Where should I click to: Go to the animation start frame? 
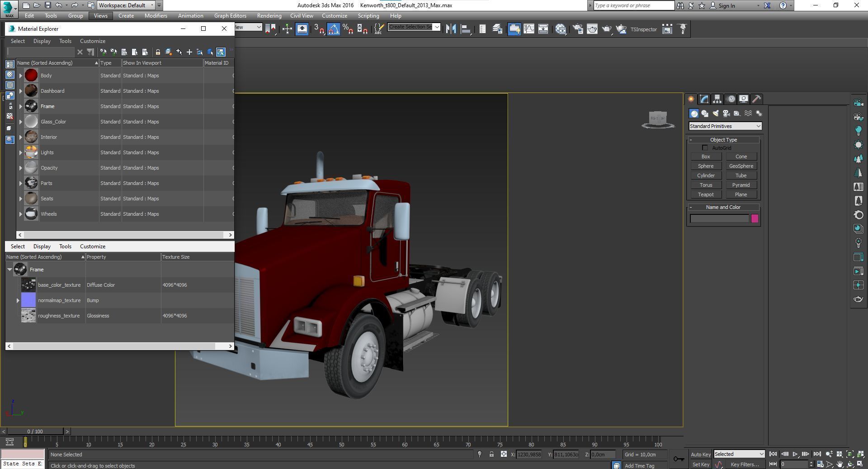[773, 454]
